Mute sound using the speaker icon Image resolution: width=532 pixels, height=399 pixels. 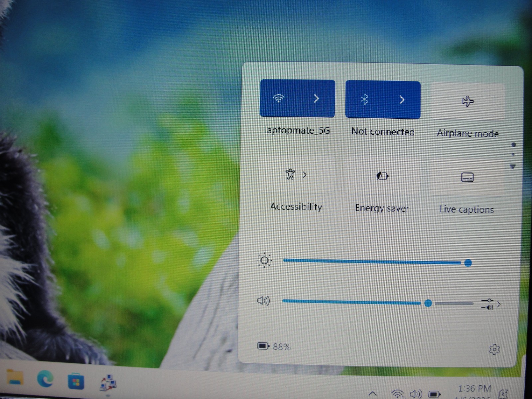pos(264,301)
